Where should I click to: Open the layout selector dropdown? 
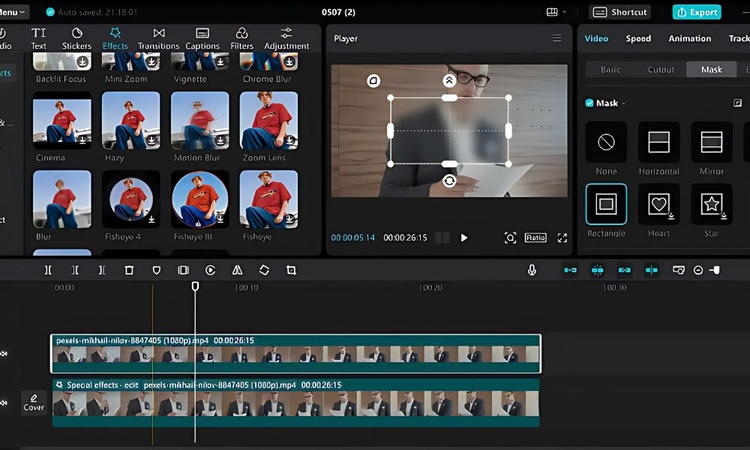556,12
